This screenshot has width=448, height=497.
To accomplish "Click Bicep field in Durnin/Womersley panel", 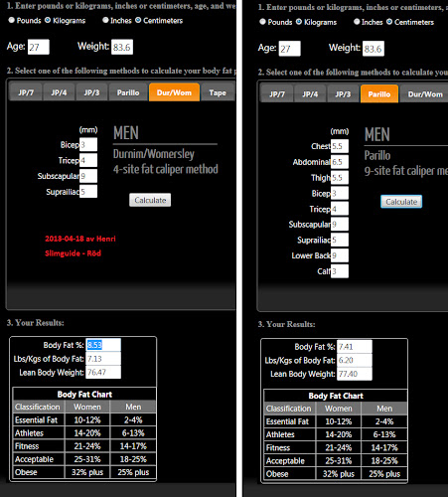I will 88,145.
